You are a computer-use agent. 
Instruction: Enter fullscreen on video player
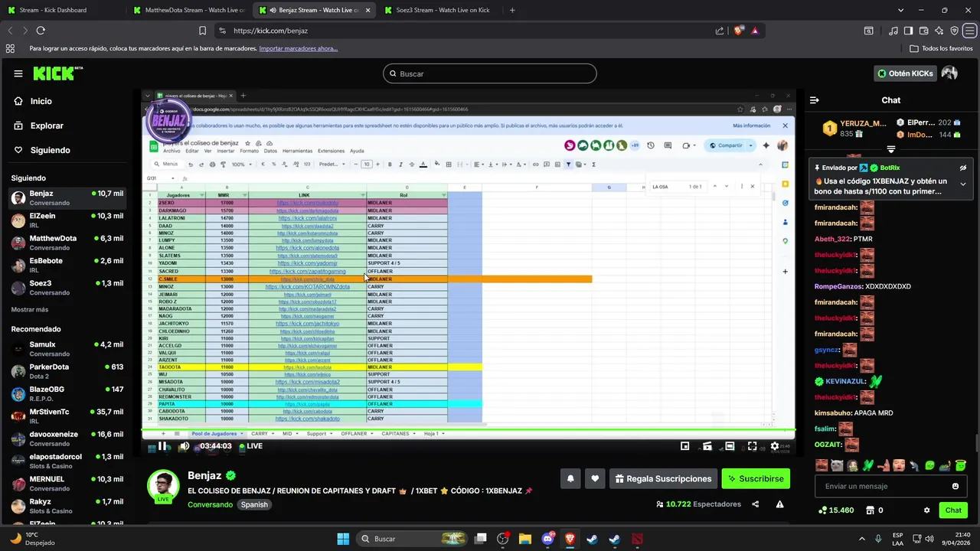coord(752,446)
